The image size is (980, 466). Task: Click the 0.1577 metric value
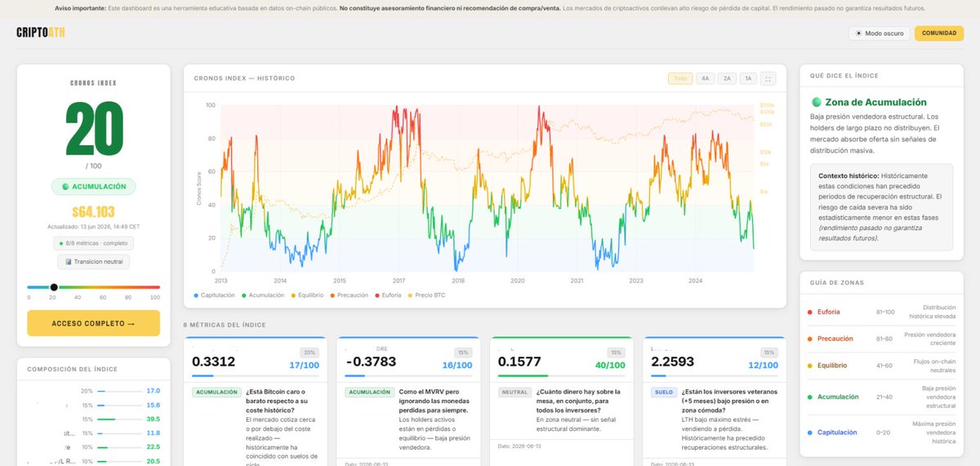click(520, 362)
